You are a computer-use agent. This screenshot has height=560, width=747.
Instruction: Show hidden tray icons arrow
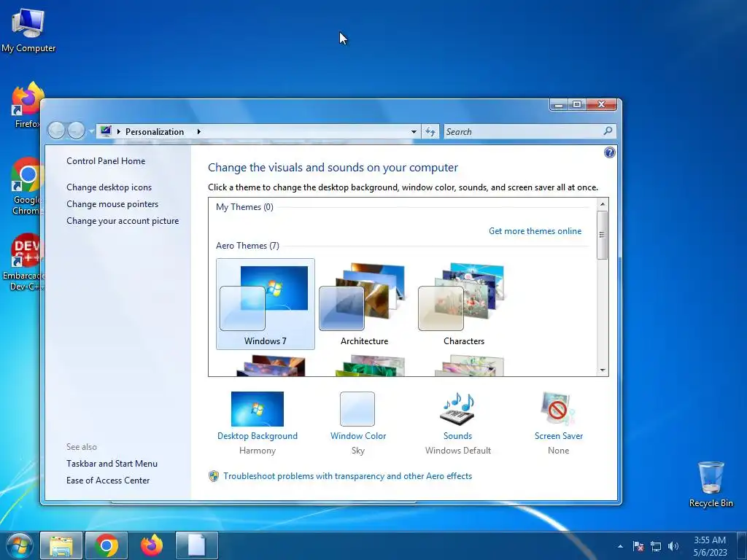click(620, 546)
